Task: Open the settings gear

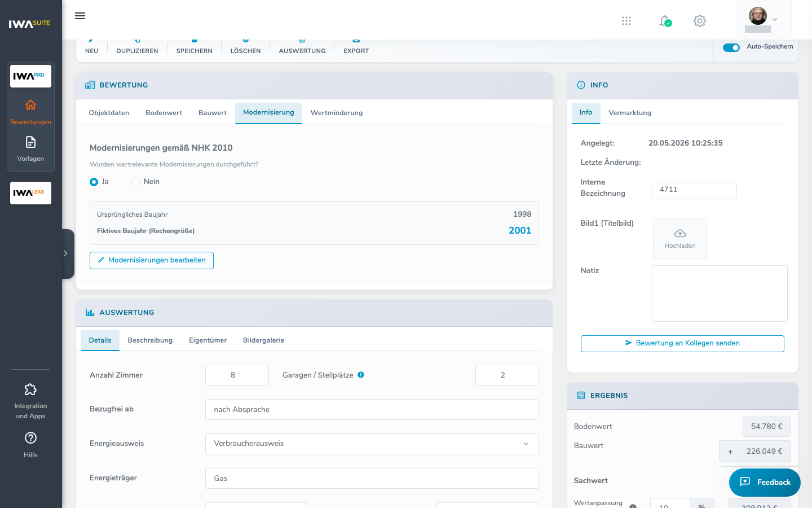Action: 700,21
